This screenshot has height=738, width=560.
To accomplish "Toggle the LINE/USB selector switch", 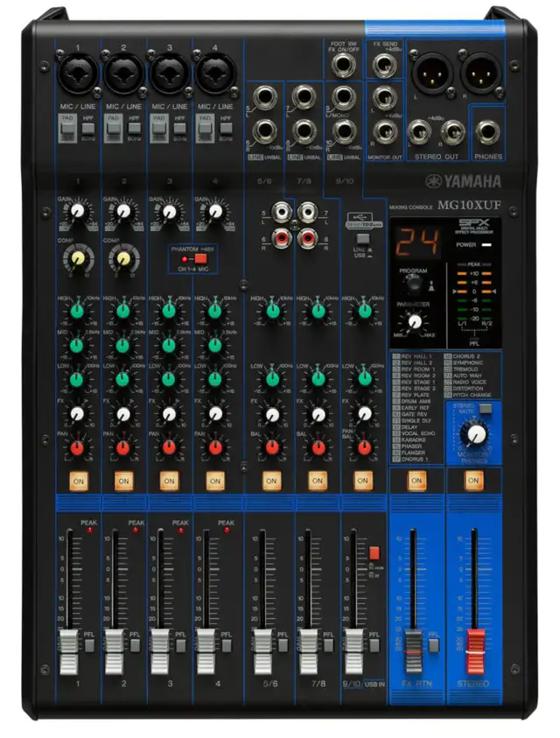I will point(362,239).
